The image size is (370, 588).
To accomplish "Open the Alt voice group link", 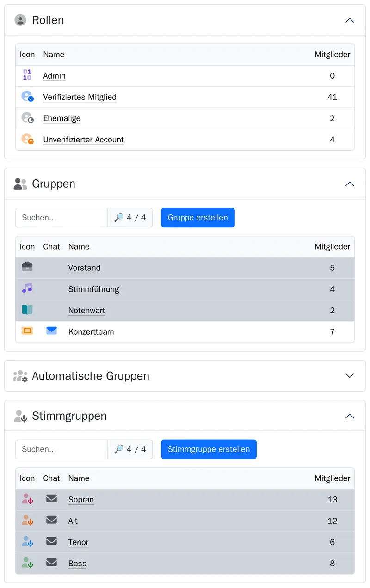I will 73,521.
